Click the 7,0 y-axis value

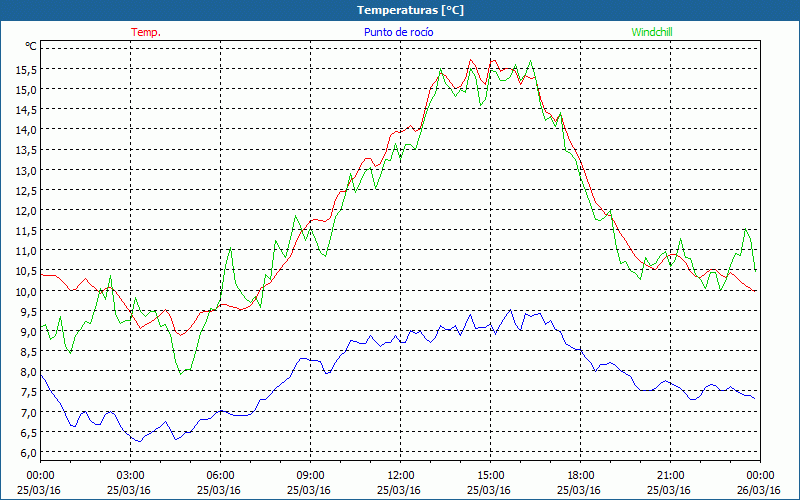(28, 412)
